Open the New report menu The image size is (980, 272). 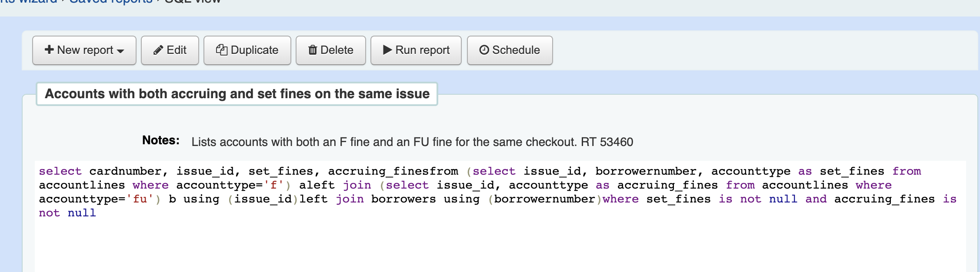point(85,50)
